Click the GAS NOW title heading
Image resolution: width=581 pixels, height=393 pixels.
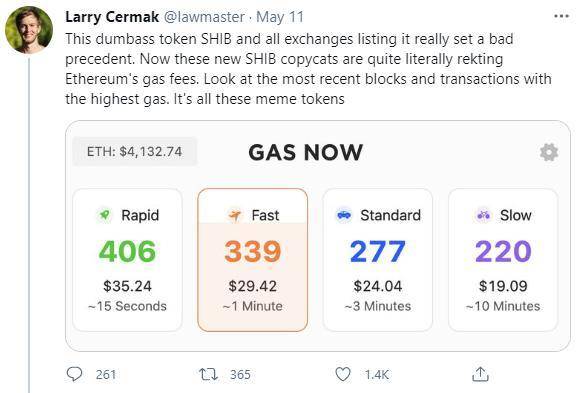(305, 152)
